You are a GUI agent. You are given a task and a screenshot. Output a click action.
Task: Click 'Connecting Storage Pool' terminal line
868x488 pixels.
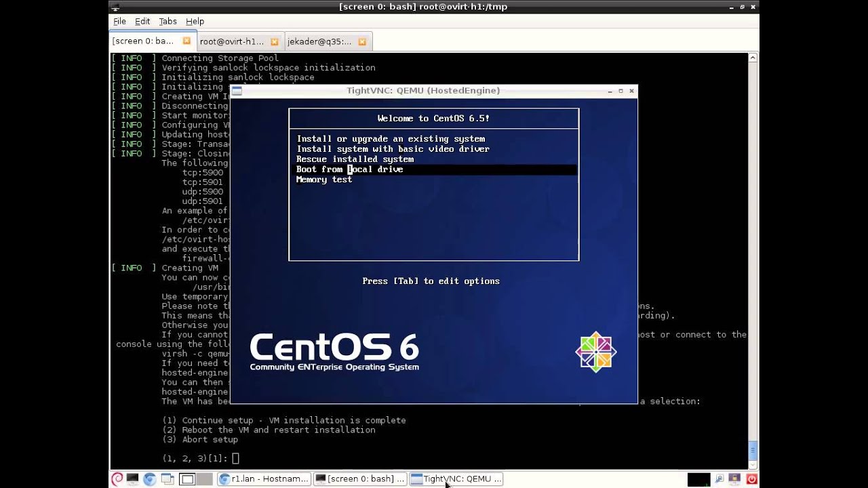pyautogui.click(x=220, y=58)
